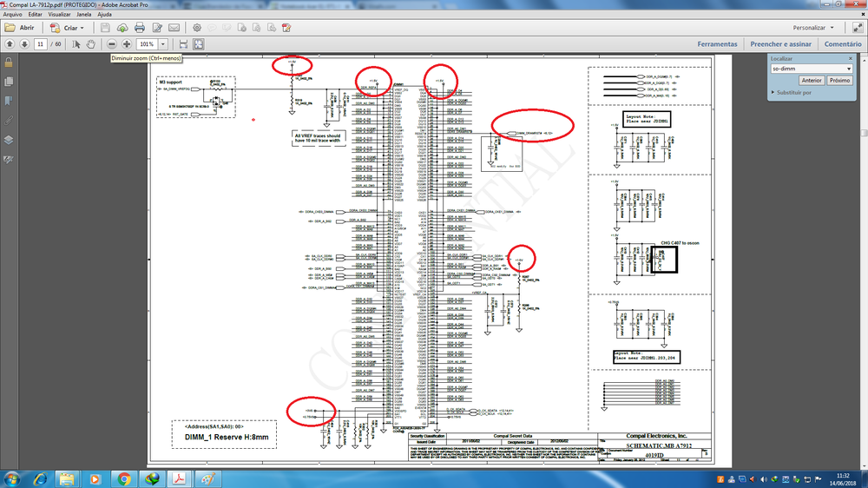Select the hand pan tool
The width and height of the screenshot is (868, 488).
pos(90,43)
